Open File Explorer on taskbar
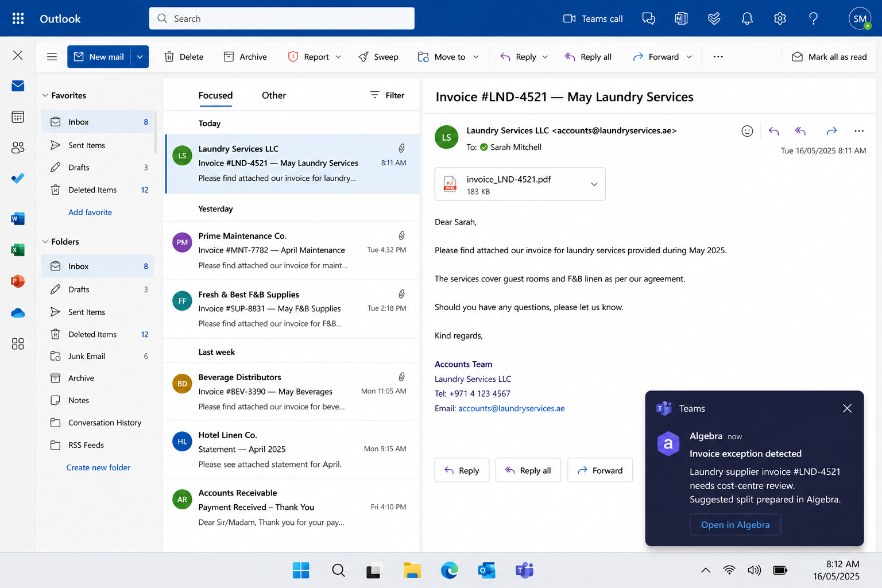 (x=412, y=570)
